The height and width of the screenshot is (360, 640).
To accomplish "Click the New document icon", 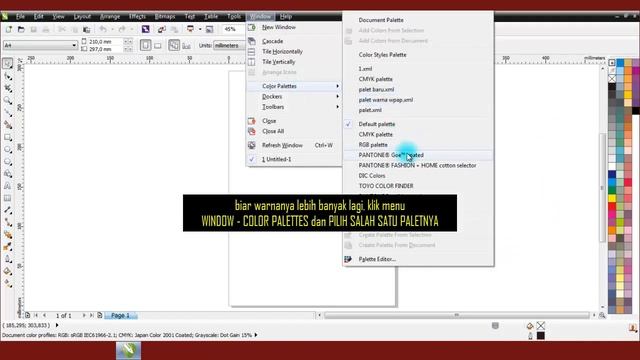I will (9, 29).
